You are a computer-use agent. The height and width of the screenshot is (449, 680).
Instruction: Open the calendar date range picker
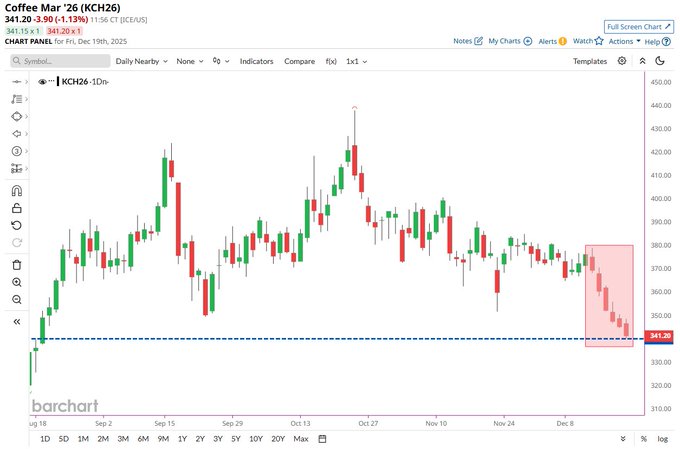pyautogui.click(x=323, y=439)
